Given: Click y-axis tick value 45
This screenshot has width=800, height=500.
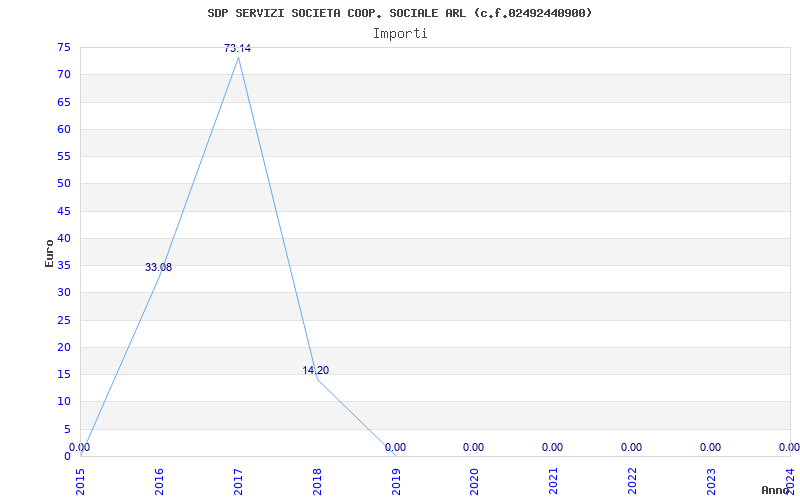Looking at the screenshot, I should coord(64,211).
